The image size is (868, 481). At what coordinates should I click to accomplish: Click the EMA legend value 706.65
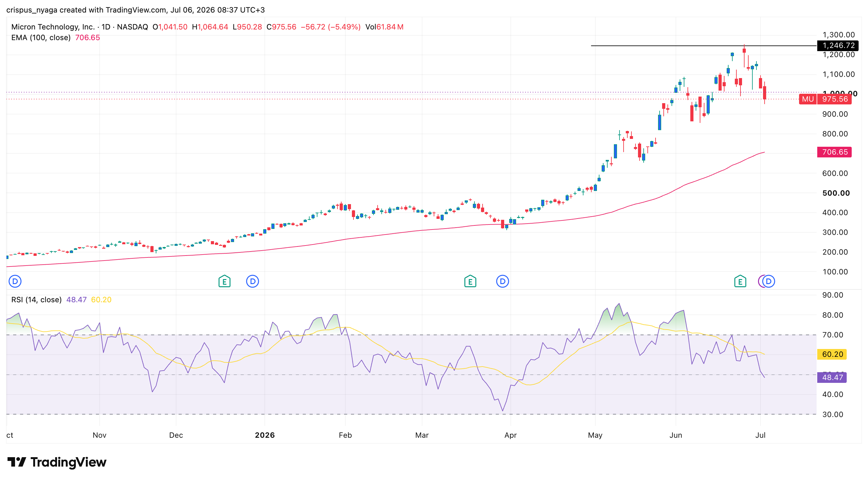(x=88, y=38)
